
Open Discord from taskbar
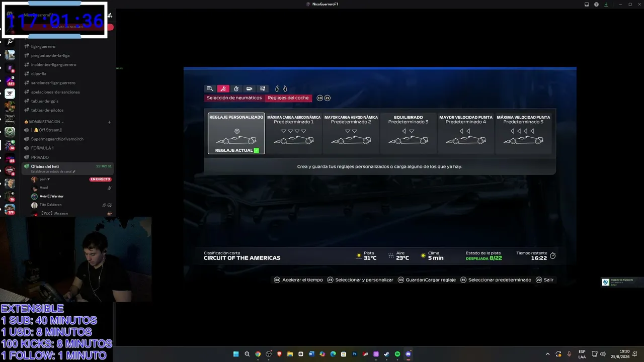[408, 354]
